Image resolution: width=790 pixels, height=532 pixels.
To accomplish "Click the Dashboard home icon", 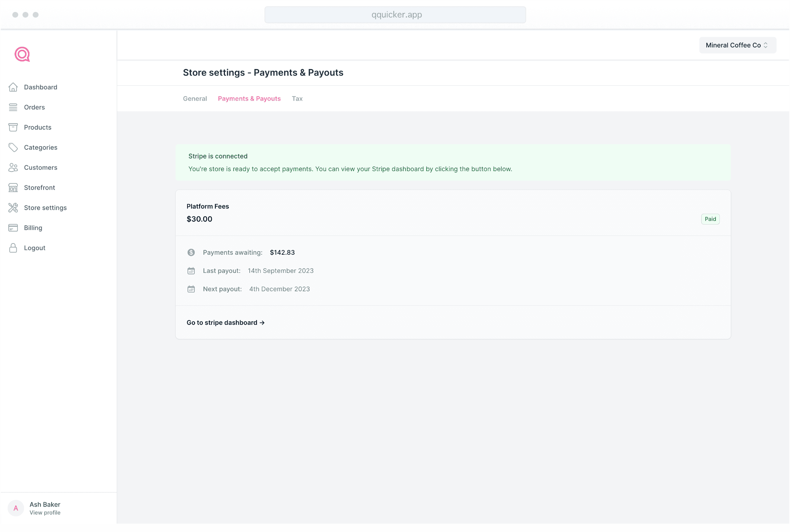I will (13, 87).
